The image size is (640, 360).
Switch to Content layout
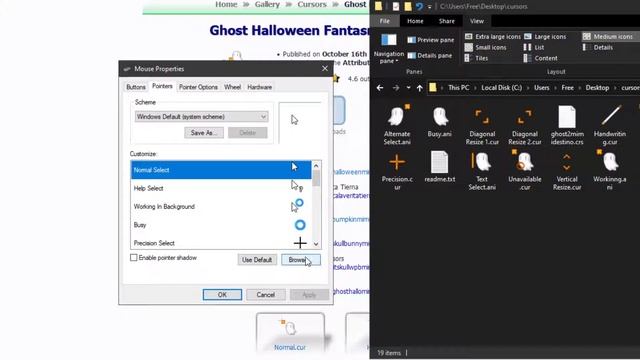tap(541, 58)
